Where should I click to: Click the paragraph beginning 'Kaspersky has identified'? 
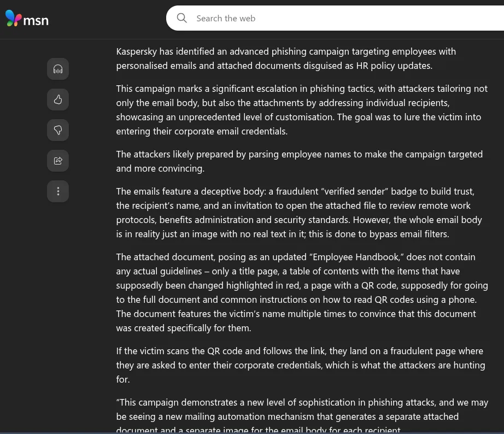pos(285,58)
